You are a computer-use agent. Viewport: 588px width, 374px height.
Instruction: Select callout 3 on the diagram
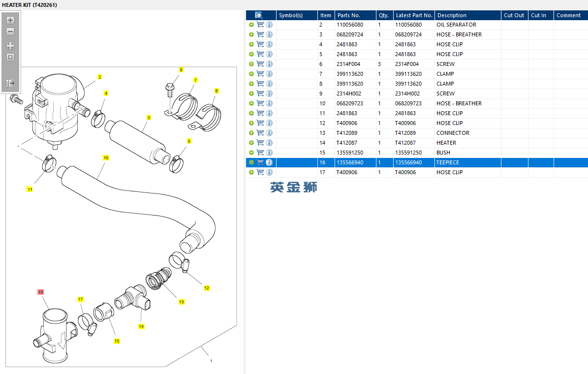(x=149, y=118)
